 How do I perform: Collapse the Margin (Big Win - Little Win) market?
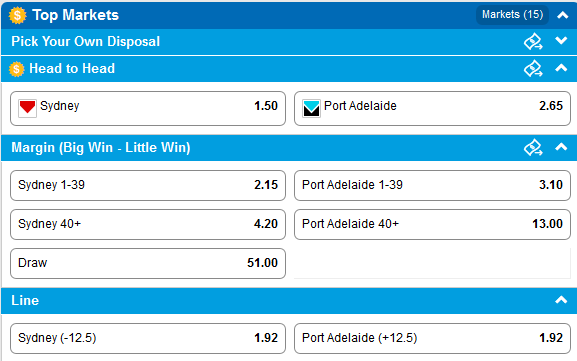(561, 147)
